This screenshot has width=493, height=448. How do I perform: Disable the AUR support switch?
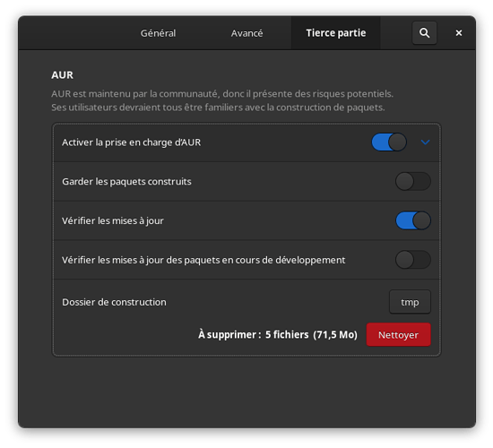(x=389, y=142)
